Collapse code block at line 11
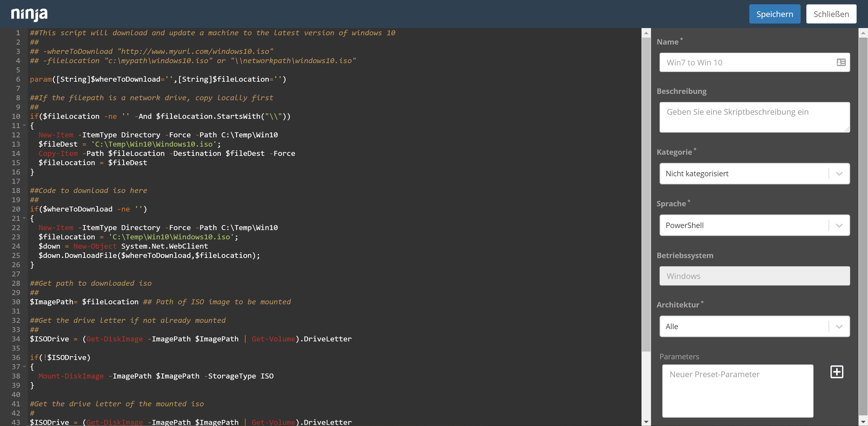The width and height of the screenshot is (868, 426). (x=24, y=126)
